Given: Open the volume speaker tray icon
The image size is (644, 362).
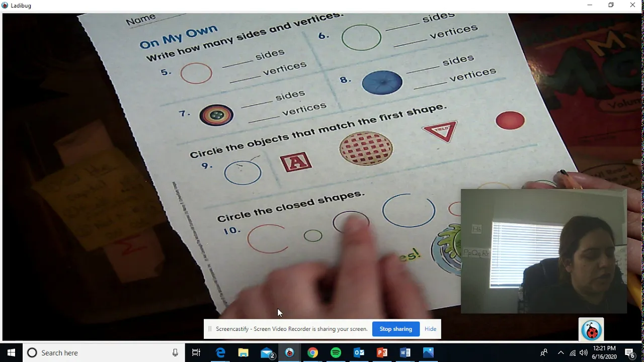Looking at the screenshot, I should click(x=584, y=352).
